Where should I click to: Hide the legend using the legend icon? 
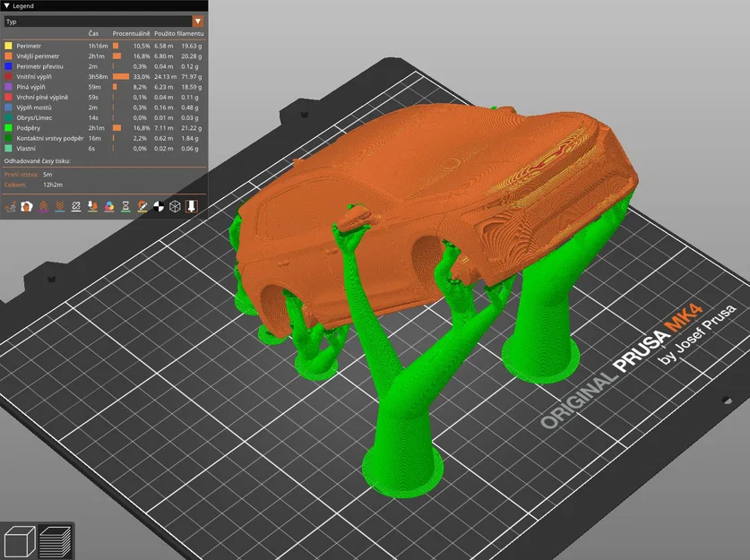pyautogui.click(x=192, y=206)
